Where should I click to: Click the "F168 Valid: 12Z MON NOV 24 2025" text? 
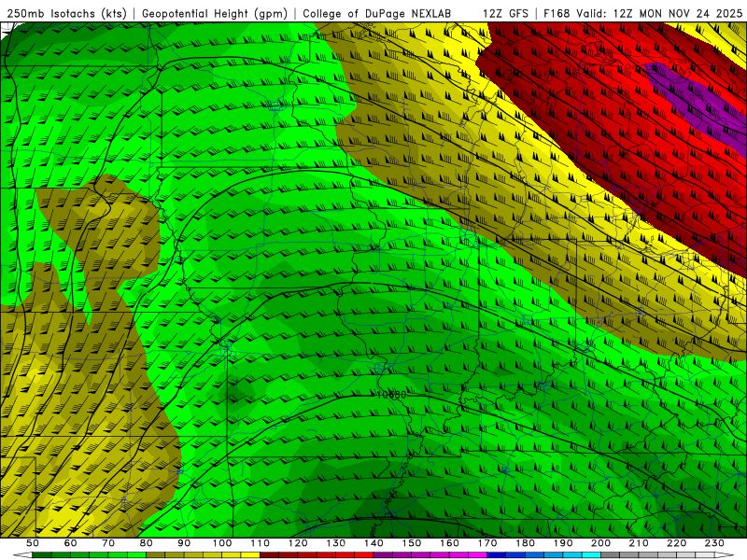[642, 14]
